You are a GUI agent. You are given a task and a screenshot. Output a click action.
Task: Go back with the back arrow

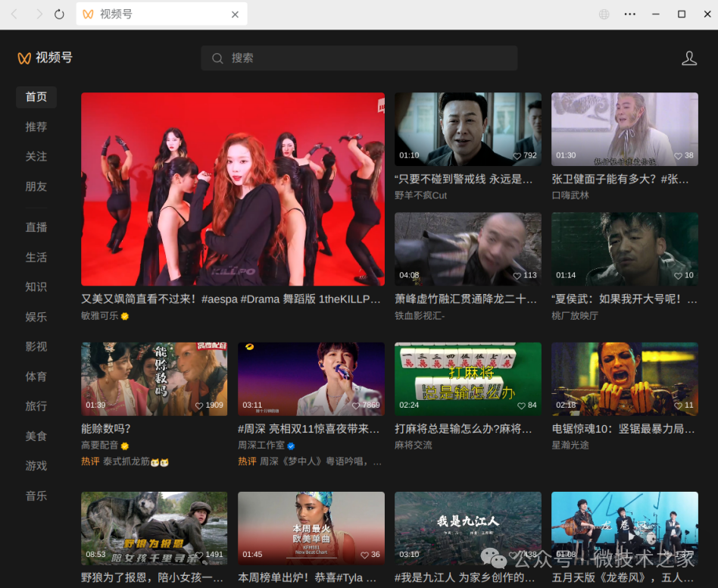click(x=14, y=14)
